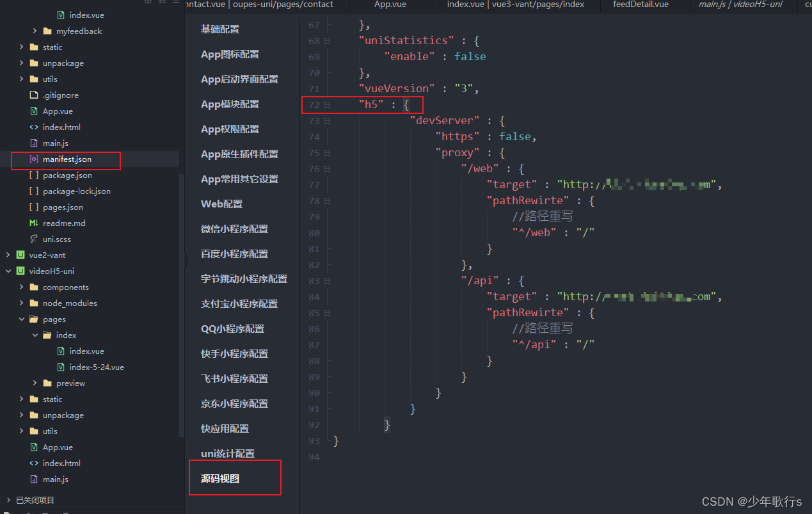The image size is (812, 514).
Task: Switch to the contact.vue oupes-uni tab
Action: click(x=267, y=4)
